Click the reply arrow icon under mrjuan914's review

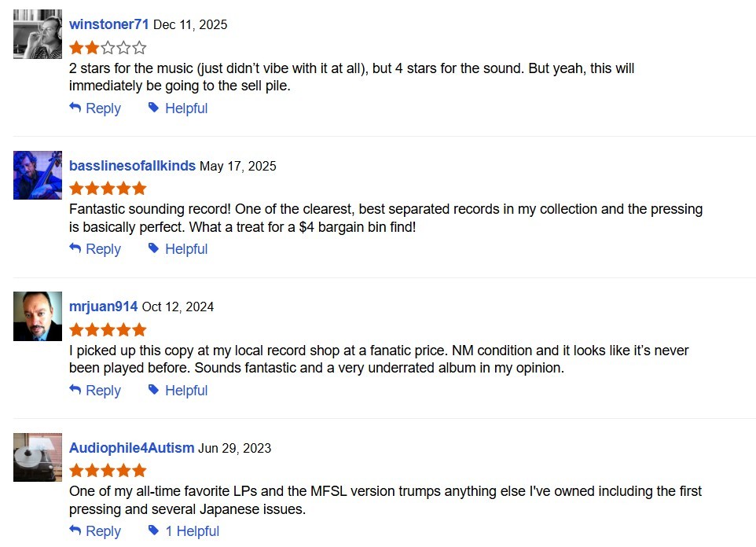point(75,390)
